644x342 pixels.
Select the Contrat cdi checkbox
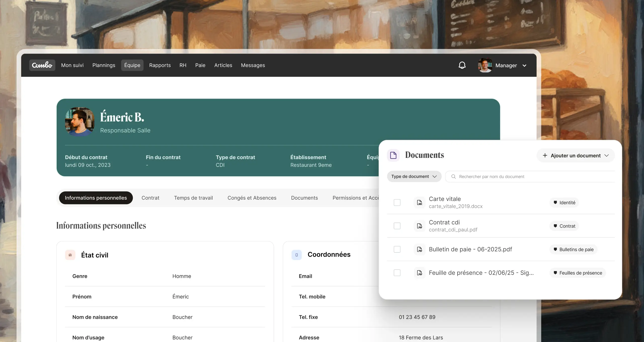(x=397, y=226)
